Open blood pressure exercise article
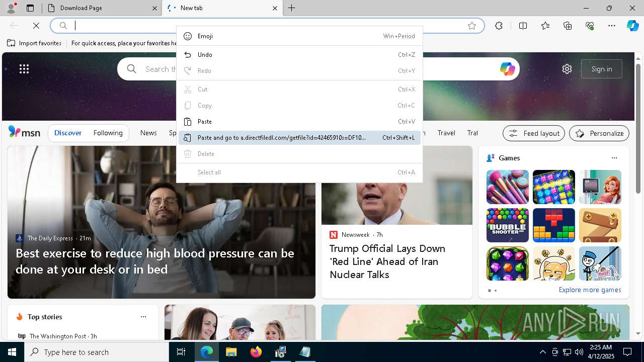Image resolution: width=644 pixels, height=362 pixels. [x=155, y=261]
